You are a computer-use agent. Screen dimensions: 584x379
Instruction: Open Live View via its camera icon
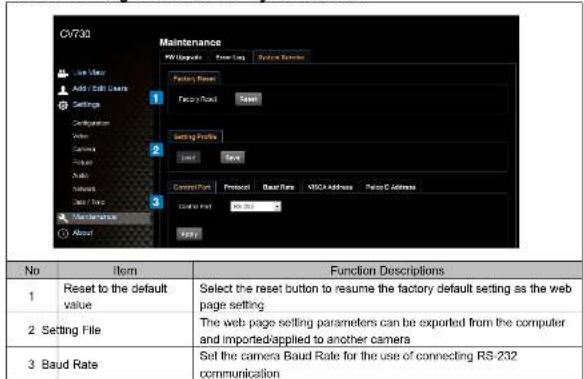pyautogui.click(x=63, y=73)
